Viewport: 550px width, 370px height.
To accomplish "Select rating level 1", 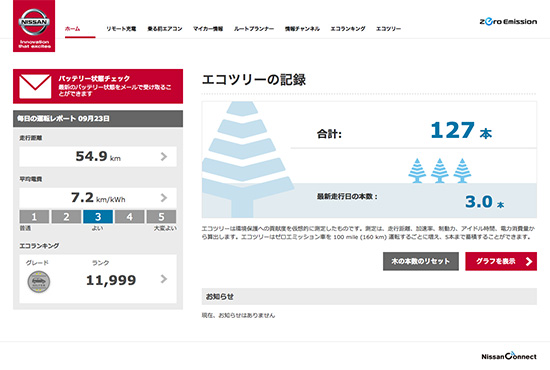I will (34, 217).
